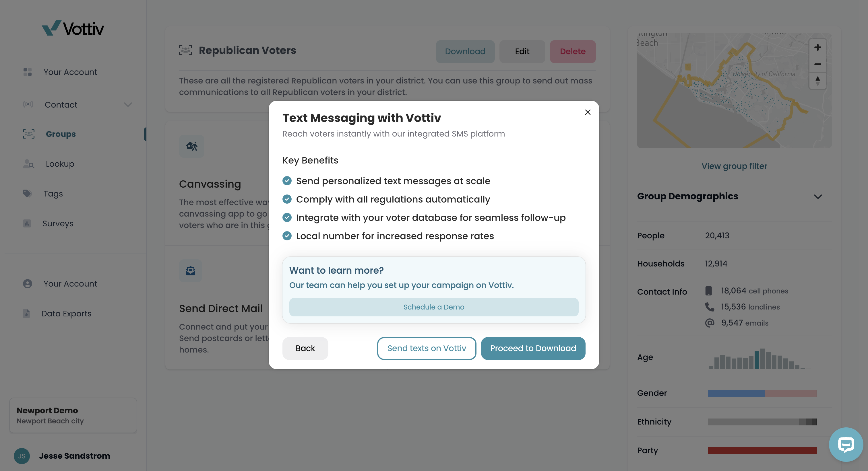Click checkmark beside comply with regulations benefit
Screen dimensions: 868x471
(x=287, y=199)
